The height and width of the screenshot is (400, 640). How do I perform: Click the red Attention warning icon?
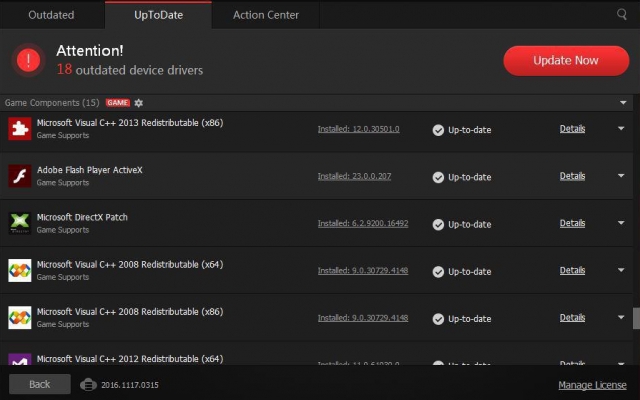click(x=28, y=60)
